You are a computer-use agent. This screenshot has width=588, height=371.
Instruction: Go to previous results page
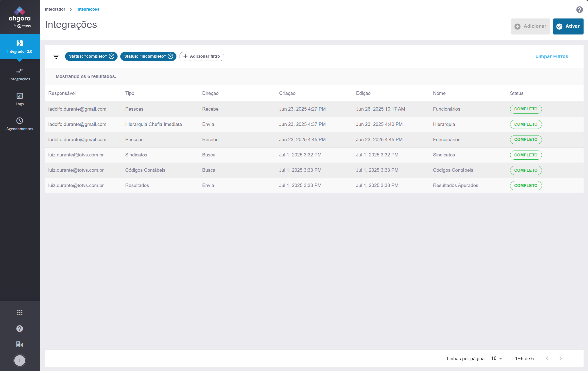tap(547, 358)
